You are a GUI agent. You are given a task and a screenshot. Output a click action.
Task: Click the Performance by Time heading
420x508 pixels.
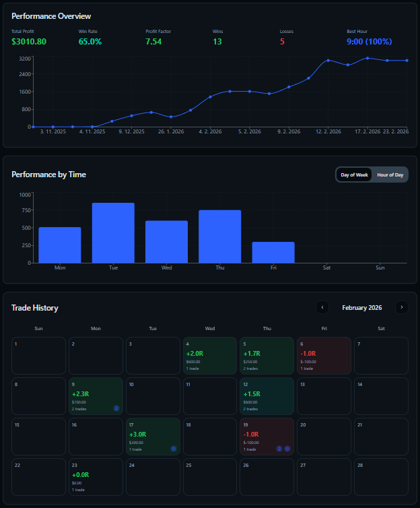coord(48,174)
